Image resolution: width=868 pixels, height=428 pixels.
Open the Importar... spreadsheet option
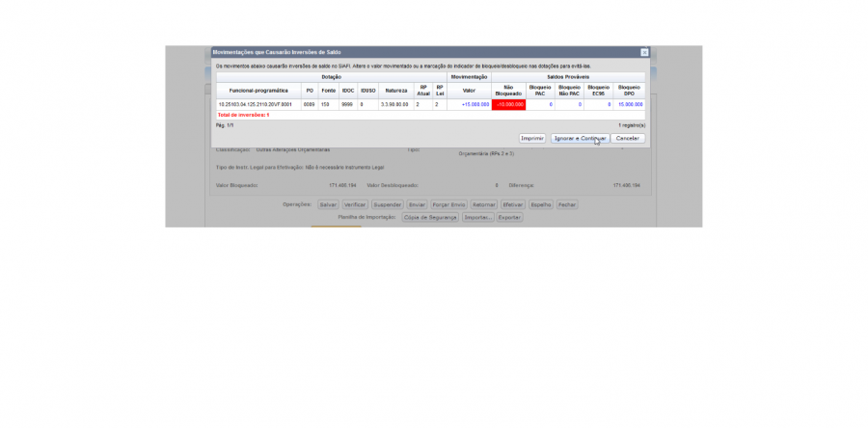point(478,218)
